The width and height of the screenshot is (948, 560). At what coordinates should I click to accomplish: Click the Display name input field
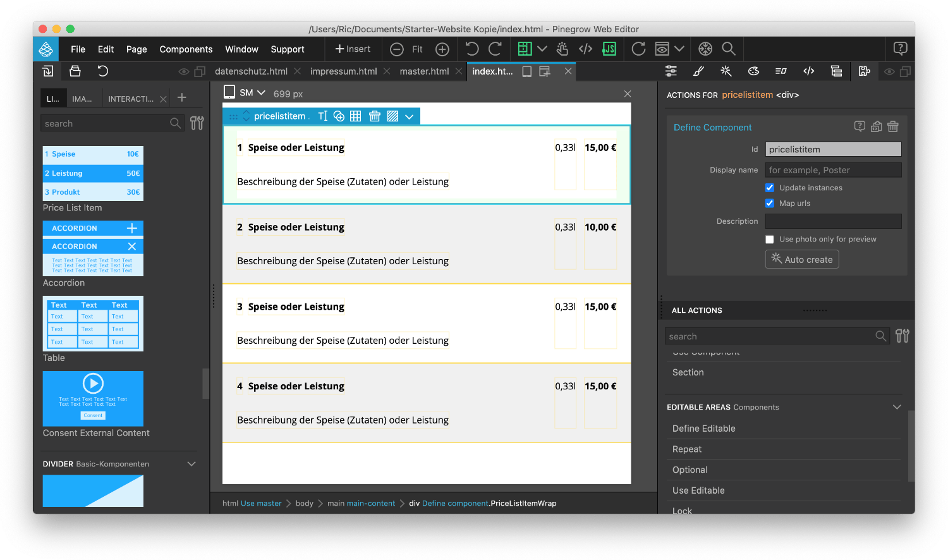click(833, 170)
